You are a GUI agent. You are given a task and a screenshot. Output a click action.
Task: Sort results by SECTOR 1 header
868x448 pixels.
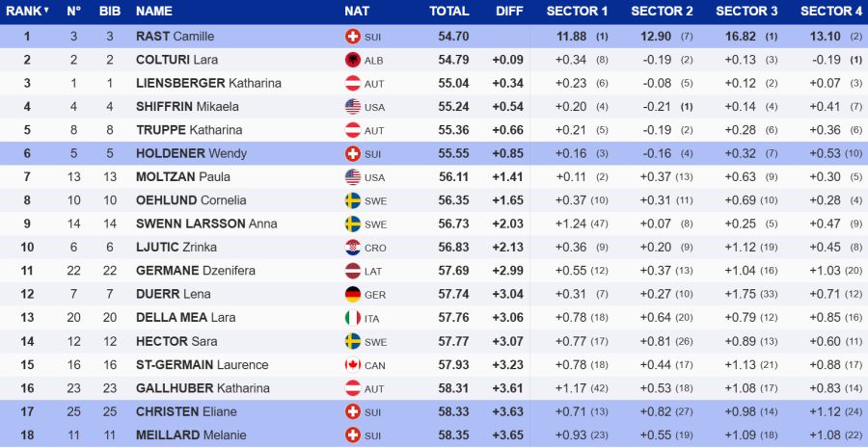click(577, 12)
